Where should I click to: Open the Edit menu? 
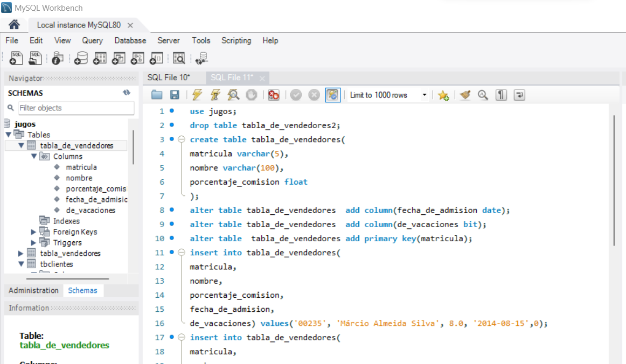click(36, 40)
